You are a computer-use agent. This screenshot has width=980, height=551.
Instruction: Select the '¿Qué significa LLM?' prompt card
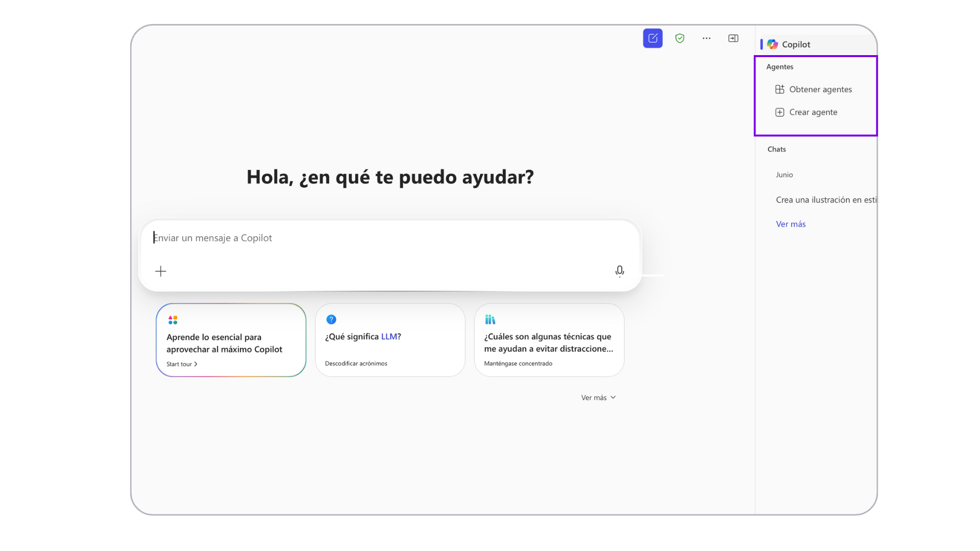(x=390, y=340)
